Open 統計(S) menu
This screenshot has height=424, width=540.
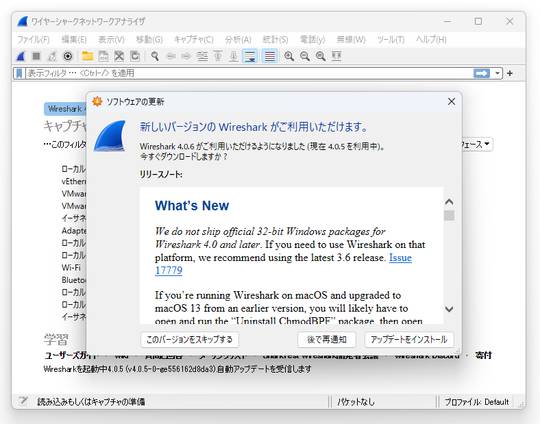(x=275, y=40)
